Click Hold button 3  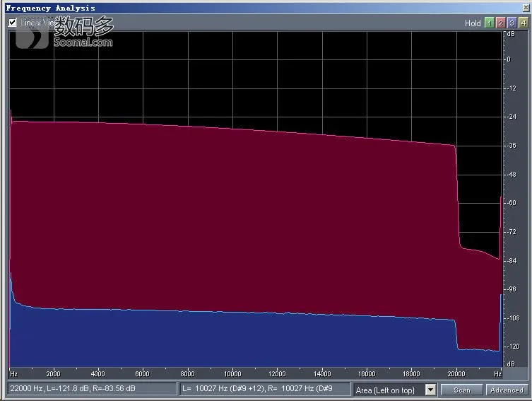click(512, 23)
